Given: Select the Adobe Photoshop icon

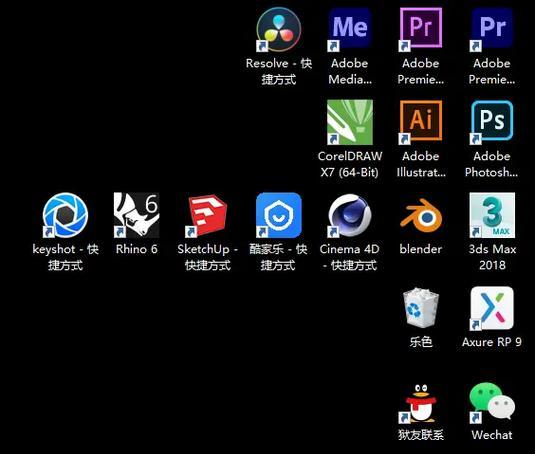Looking at the screenshot, I should (x=492, y=122).
